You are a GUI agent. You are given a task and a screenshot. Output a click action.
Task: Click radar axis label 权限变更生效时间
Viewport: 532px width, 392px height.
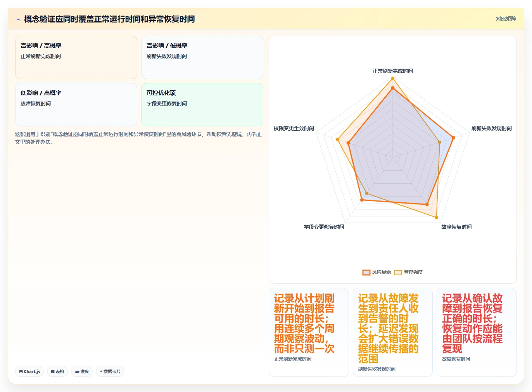click(294, 128)
